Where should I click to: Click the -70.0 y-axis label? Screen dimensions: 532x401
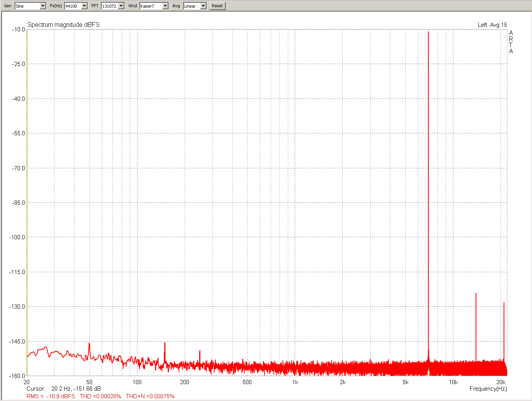(18, 168)
